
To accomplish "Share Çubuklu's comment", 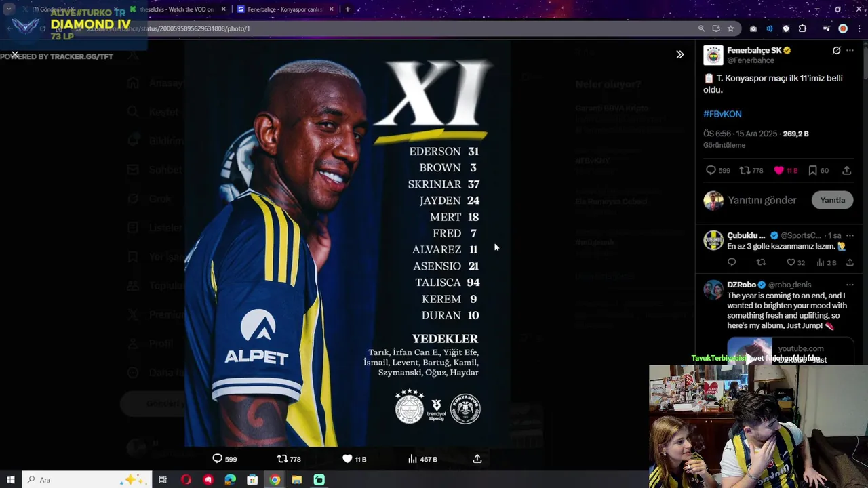I will (850, 262).
